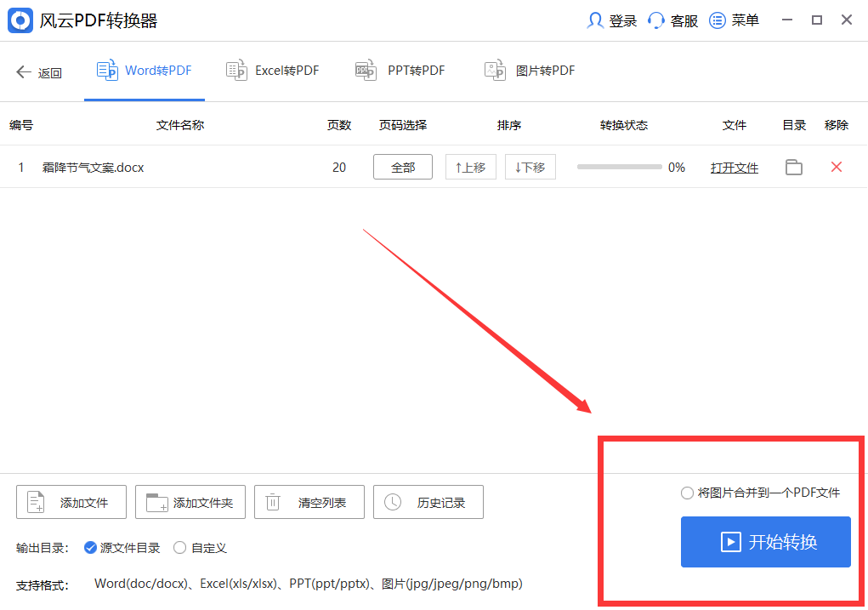Enable 将图片合并到一个PDF文件 option
Image resolution: width=868 pixels, height=610 pixels.
click(x=761, y=493)
